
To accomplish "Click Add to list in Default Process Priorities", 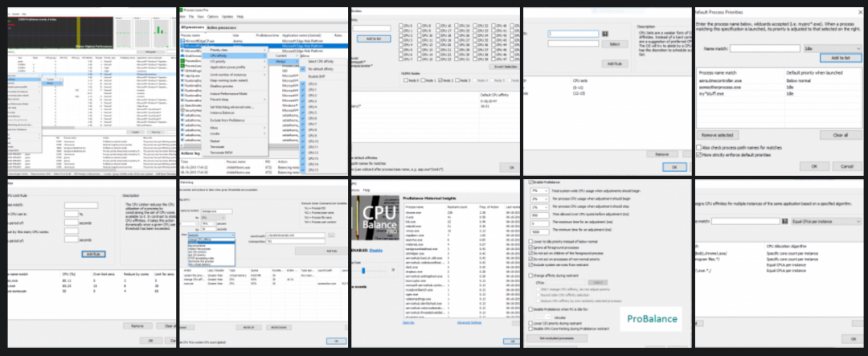I will pos(840,58).
